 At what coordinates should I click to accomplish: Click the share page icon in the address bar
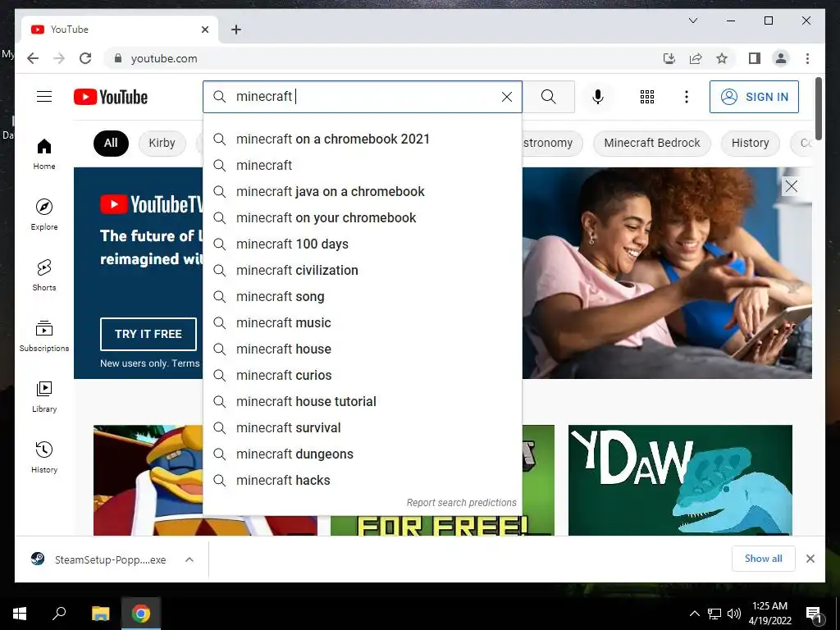click(x=696, y=58)
